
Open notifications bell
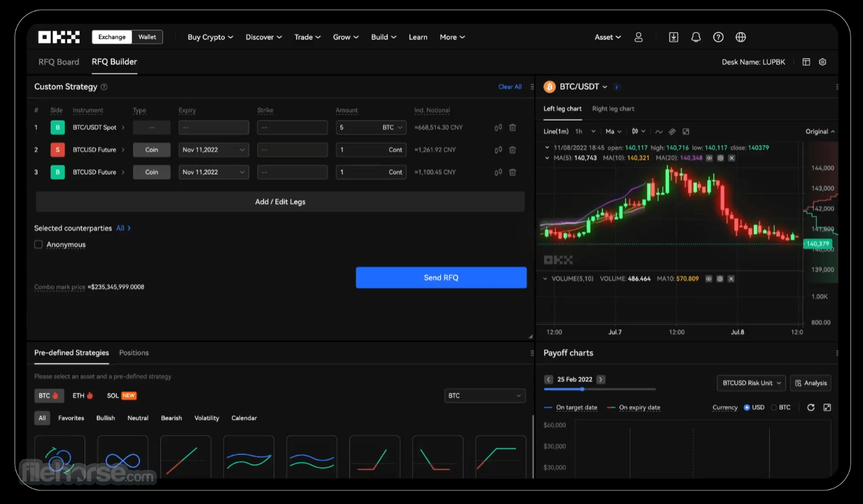pos(696,37)
